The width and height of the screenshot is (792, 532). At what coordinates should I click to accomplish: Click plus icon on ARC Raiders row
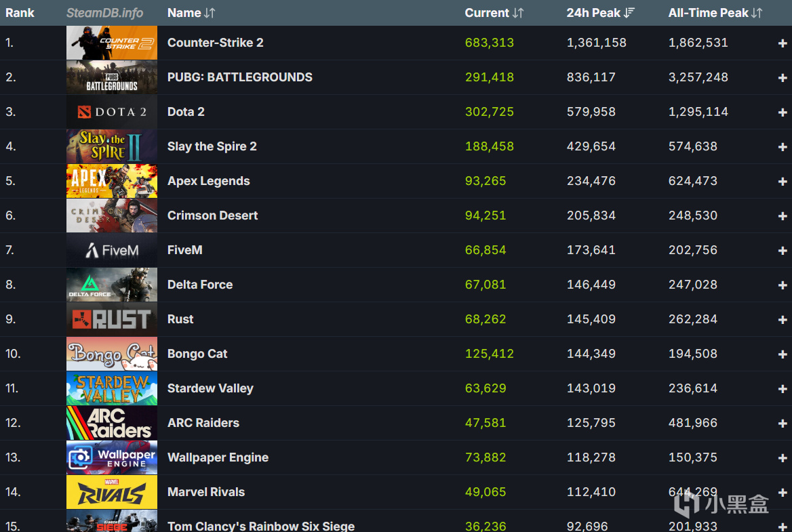783,424
